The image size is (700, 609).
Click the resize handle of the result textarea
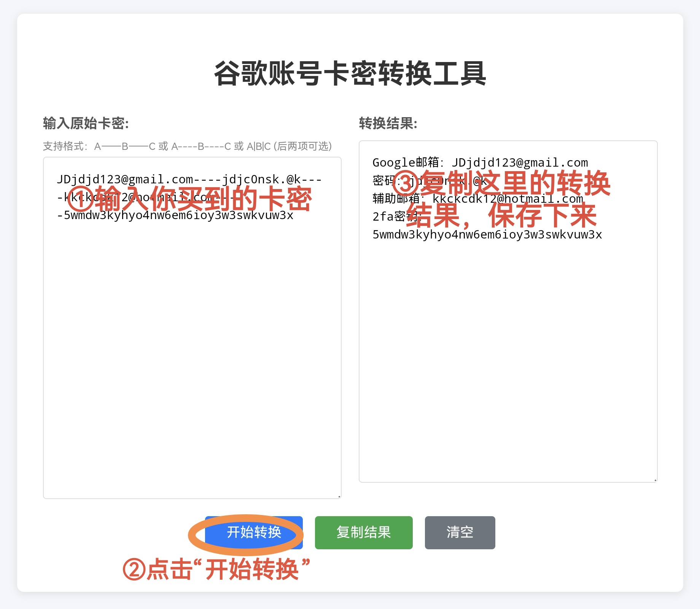tap(655, 480)
